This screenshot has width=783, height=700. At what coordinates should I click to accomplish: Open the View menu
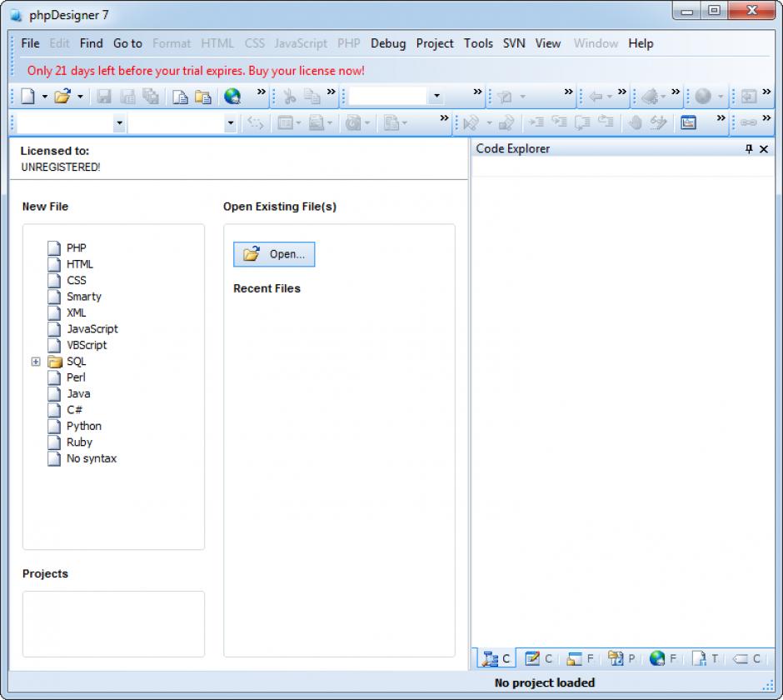coord(548,43)
